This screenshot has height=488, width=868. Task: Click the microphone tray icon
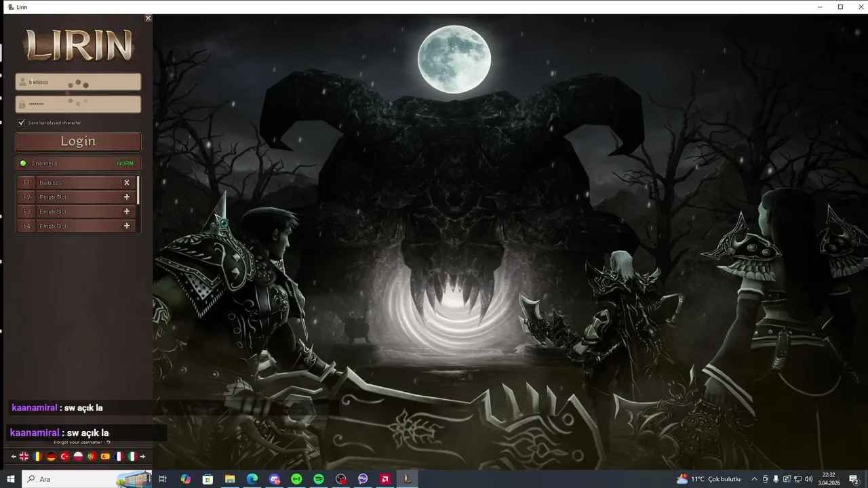click(776, 479)
